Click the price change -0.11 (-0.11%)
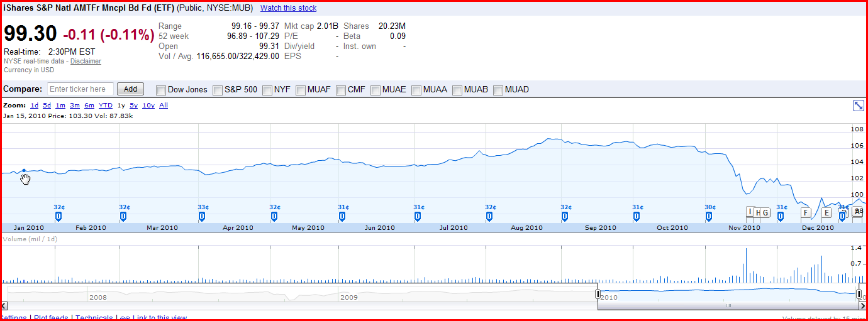This screenshot has width=868, height=321. (108, 35)
